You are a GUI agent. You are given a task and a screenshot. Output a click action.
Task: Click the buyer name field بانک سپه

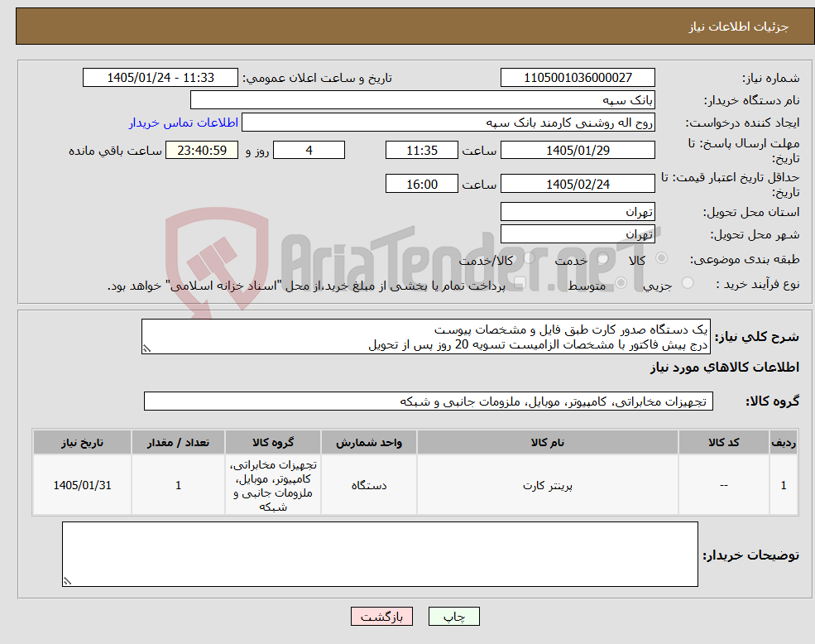[x=422, y=100]
